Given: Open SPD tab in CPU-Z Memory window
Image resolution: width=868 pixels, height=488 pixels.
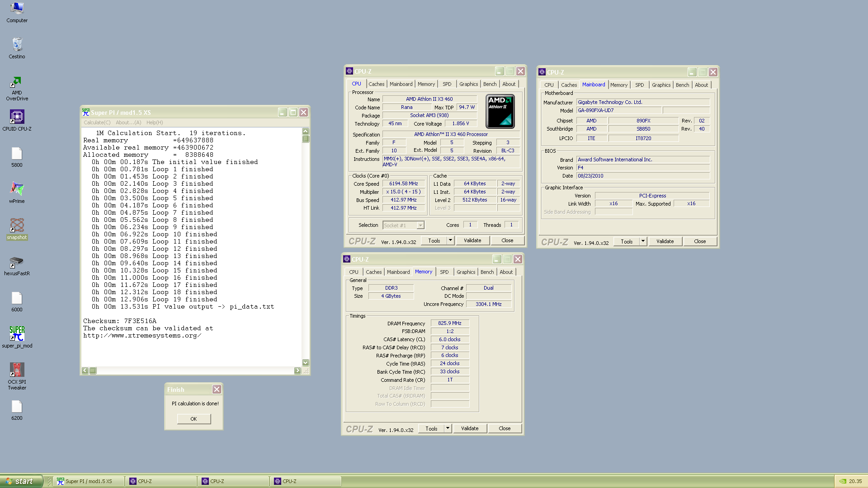Looking at the screenshot, I should click(444, 272).
